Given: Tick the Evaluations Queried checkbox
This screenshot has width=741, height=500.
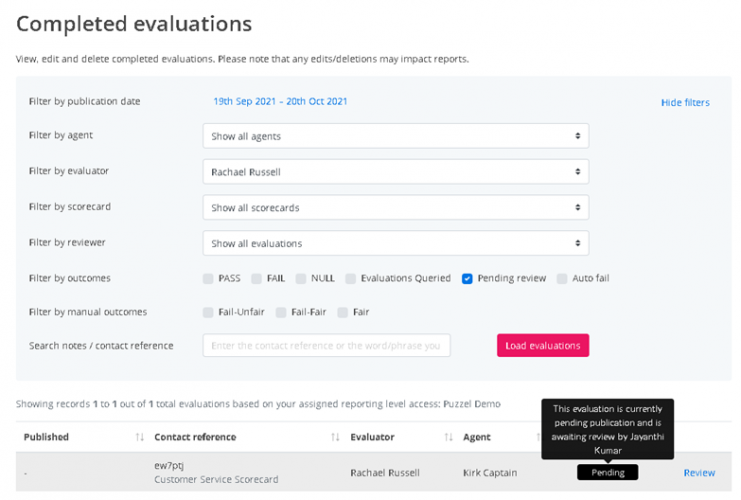Looking at the screenshot, I should click(351, 279).
